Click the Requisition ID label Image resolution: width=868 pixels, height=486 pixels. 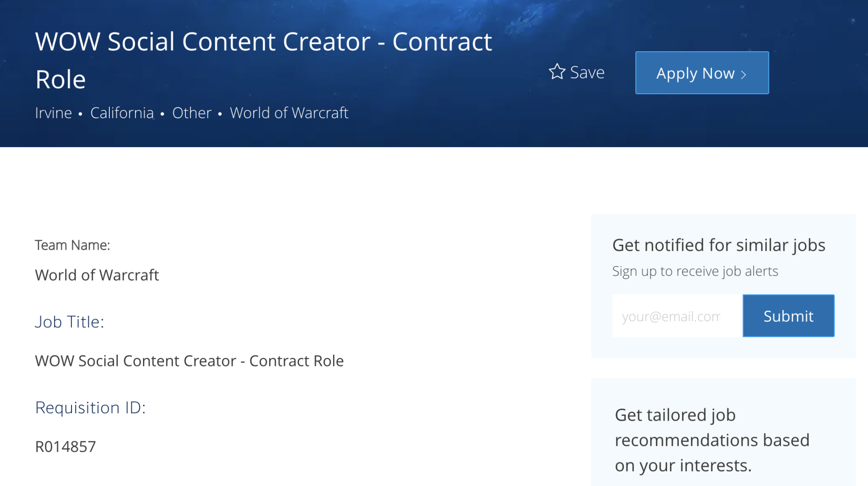90,408
